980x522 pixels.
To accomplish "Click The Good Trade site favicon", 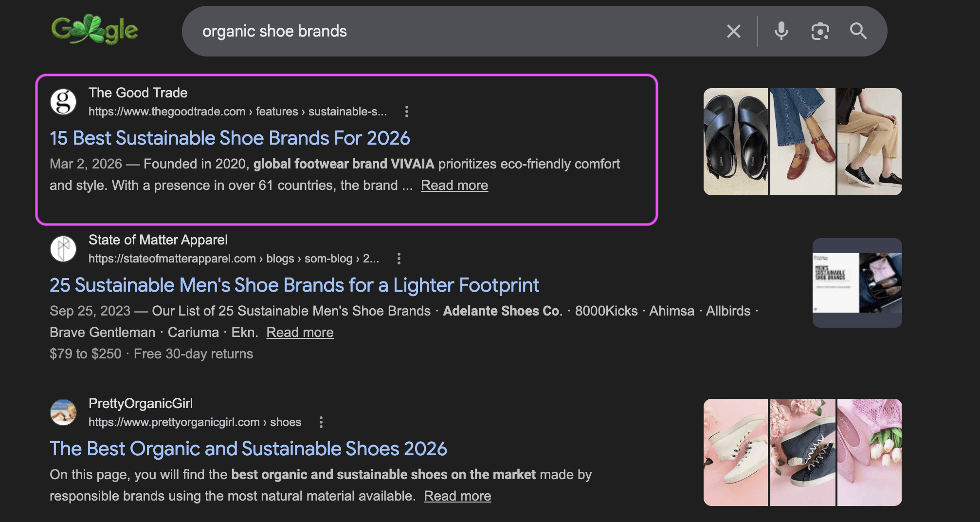I will 63,102.
